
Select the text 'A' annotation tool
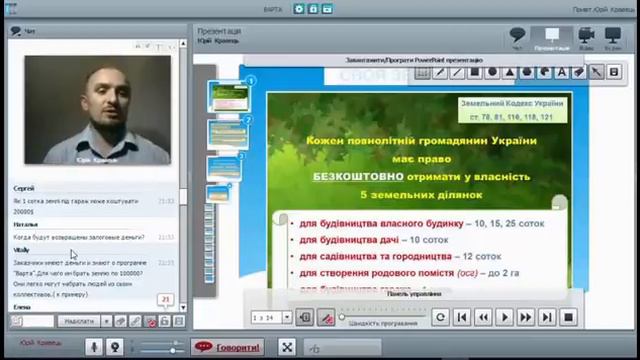pos(562,72)
